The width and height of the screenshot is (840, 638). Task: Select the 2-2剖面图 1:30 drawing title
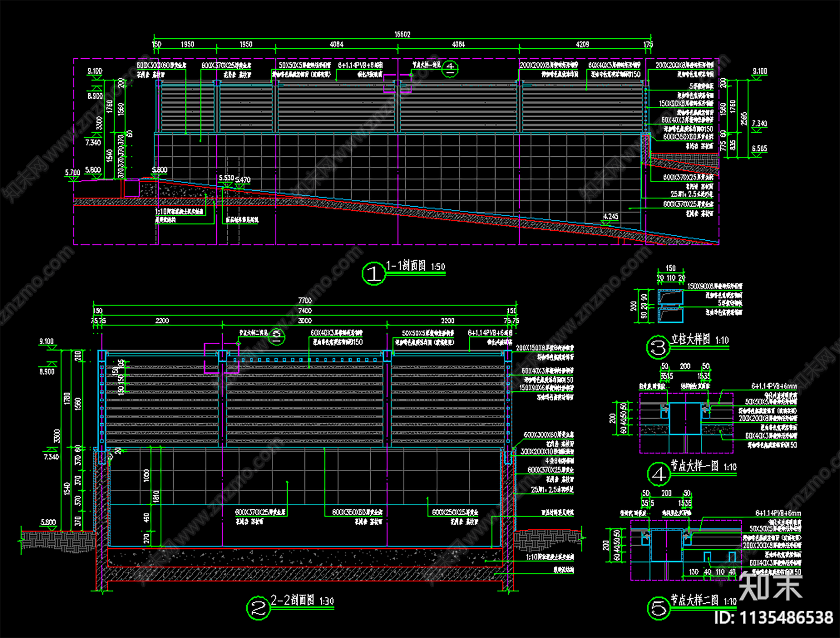[302, 600]
